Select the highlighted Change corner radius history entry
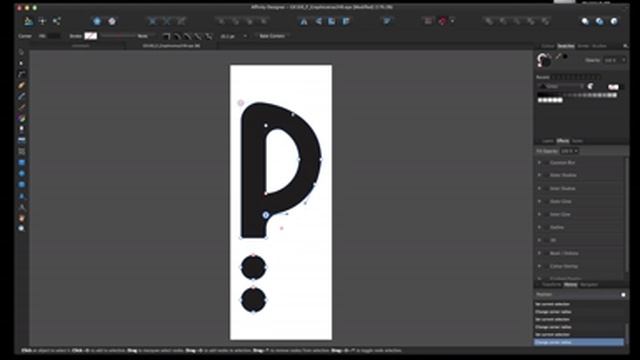The height and width of the screenshot is (360, 640). [x=579, y=342]
